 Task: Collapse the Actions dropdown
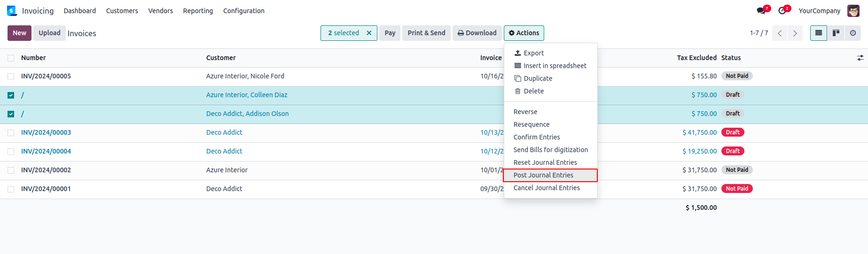click(524, 33)
